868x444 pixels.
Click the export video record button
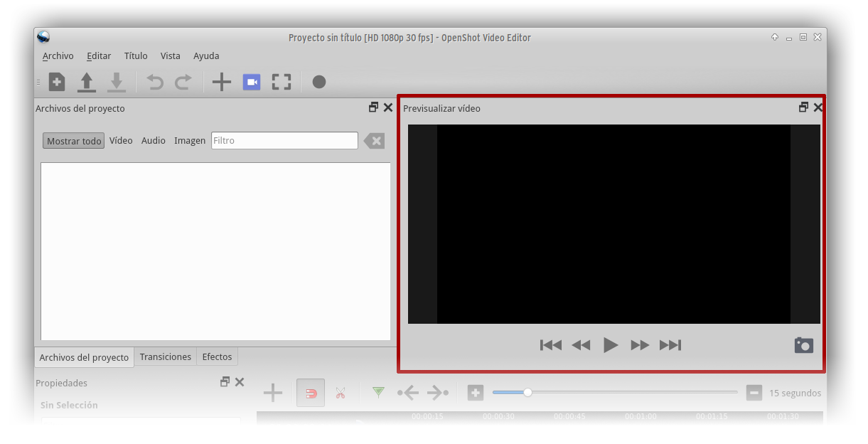319,82
